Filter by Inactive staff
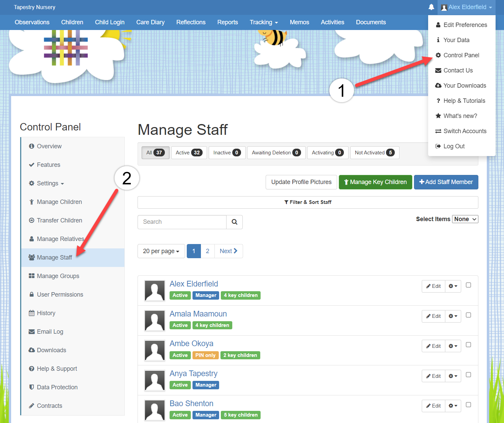504x423 pixels. pyautogui.click(x=227, y=153)
